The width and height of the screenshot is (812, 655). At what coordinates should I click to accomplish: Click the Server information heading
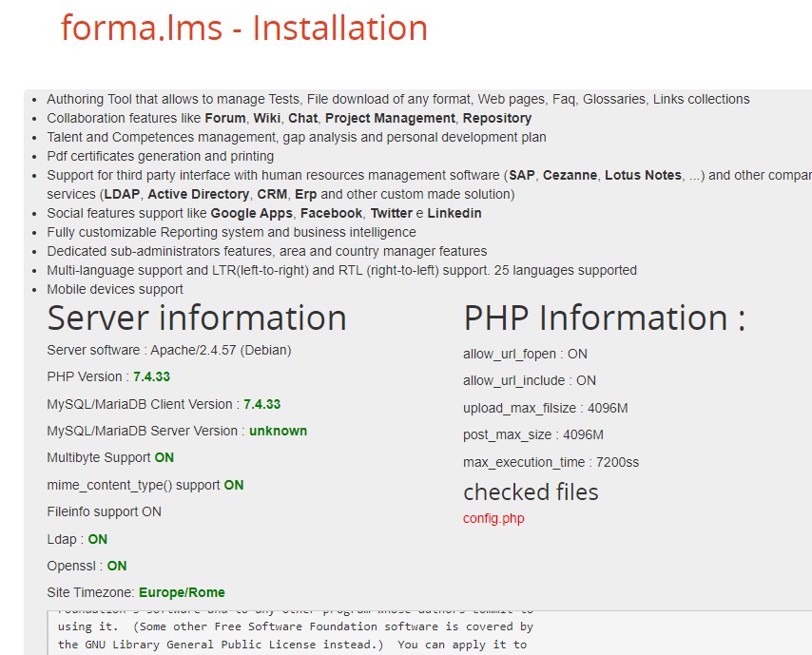[197, 318]
